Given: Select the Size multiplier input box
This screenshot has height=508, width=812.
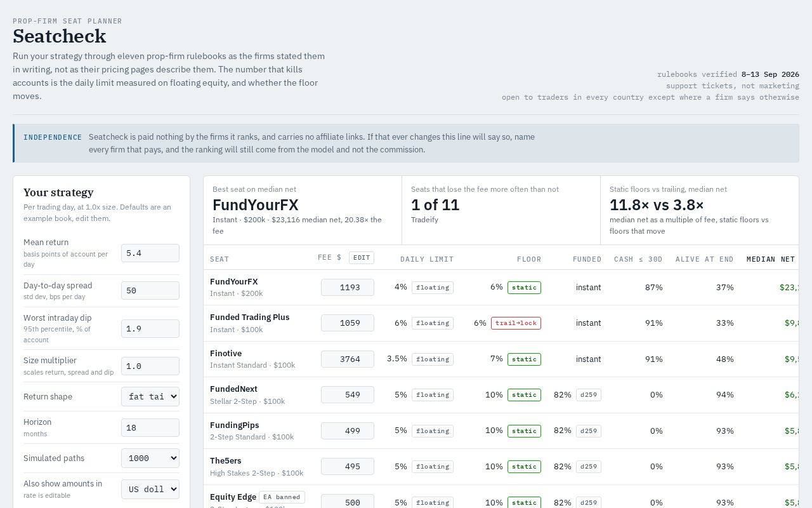Looking at the screenshot, I should (150, 366).
